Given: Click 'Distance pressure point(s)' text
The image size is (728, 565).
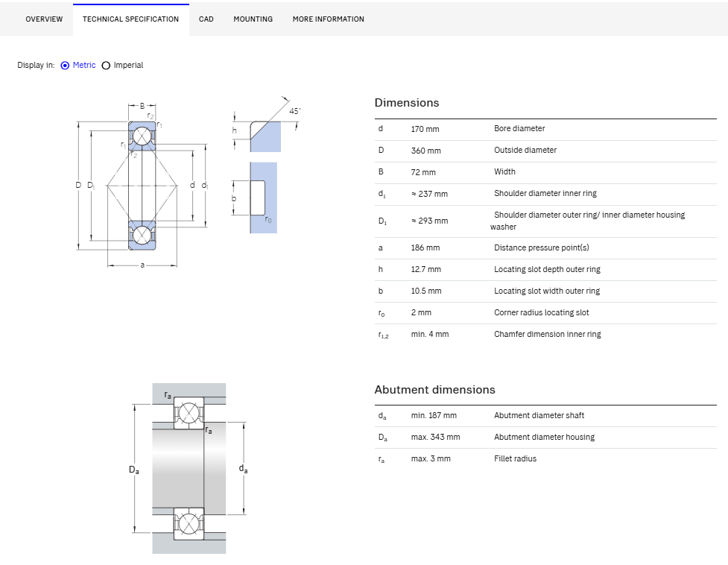Looking at the screenshot, I should tap(542, 247).
